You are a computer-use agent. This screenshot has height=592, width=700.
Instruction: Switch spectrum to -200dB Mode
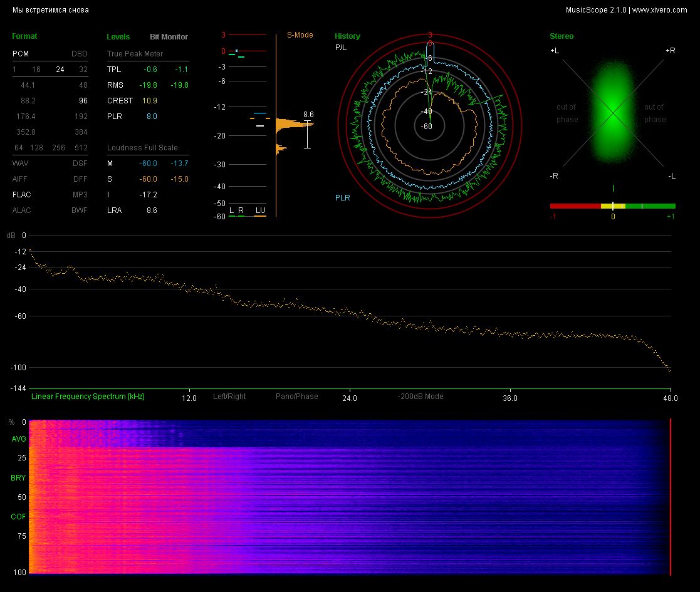pyautogui.click(x=420, y=397)
